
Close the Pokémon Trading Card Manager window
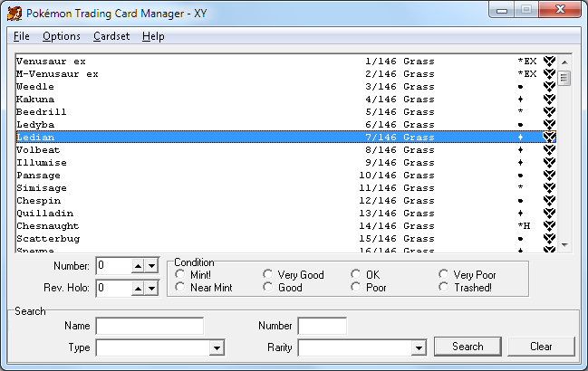560,9
